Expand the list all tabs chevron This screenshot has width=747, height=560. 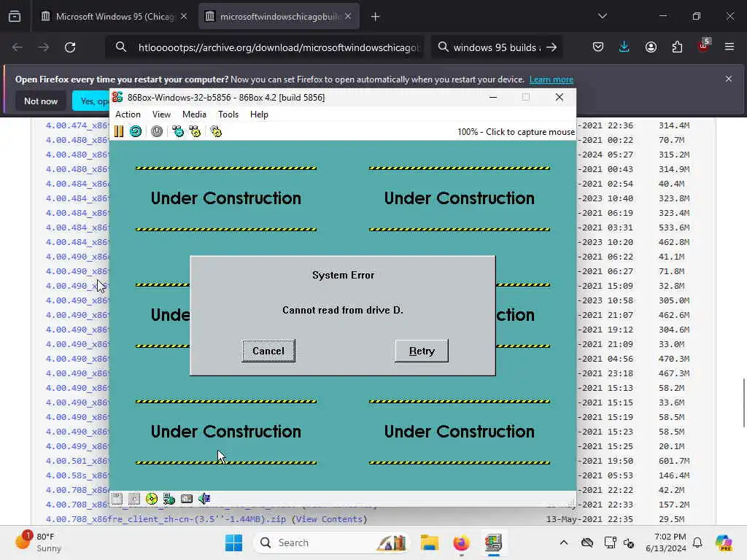click(602, 16)
